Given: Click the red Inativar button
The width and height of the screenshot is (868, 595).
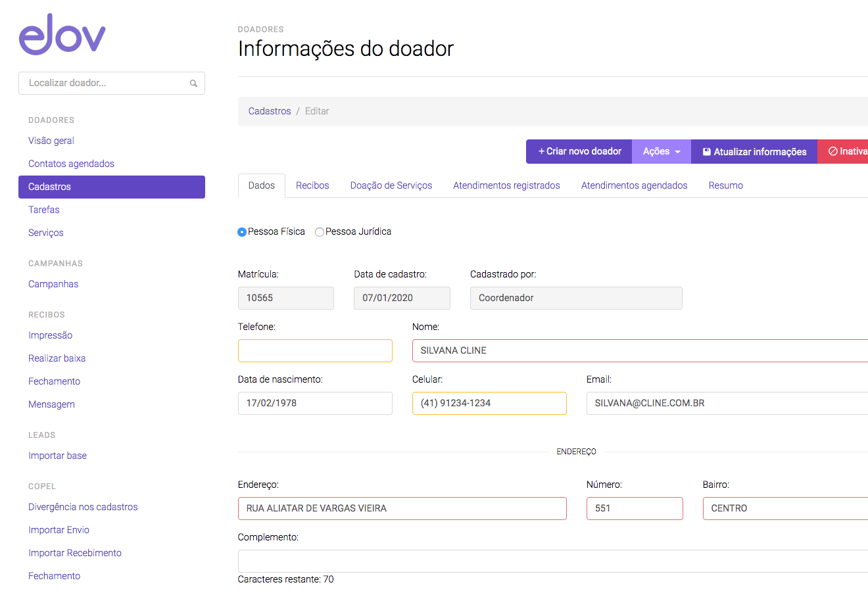Looking at the screenshot, I should [847, 152].
